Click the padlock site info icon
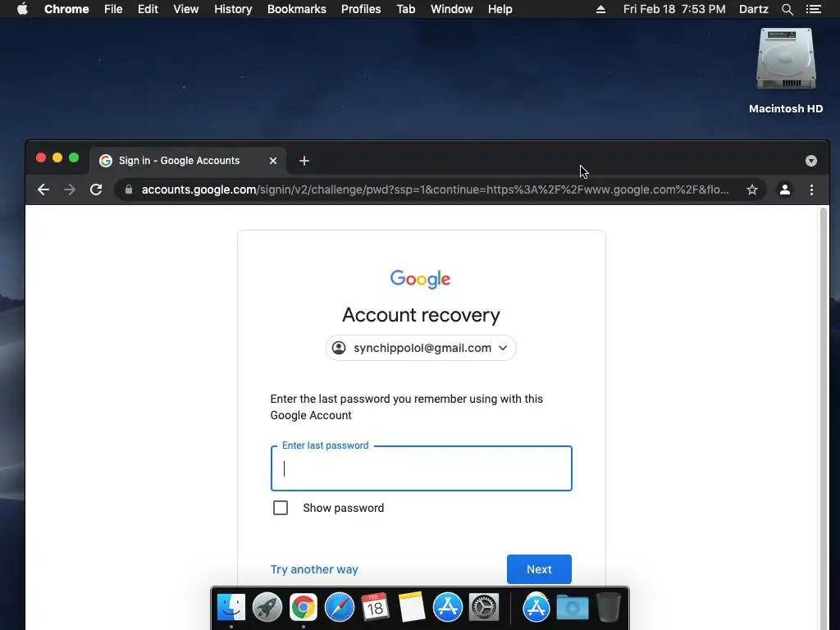The image size is (840, 630). pos(129,189)
